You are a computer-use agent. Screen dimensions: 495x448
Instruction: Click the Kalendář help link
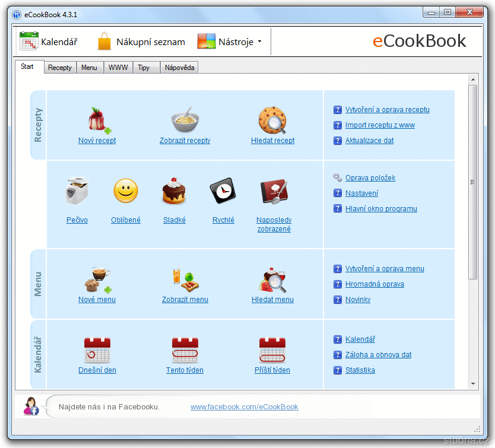point(360,339)
